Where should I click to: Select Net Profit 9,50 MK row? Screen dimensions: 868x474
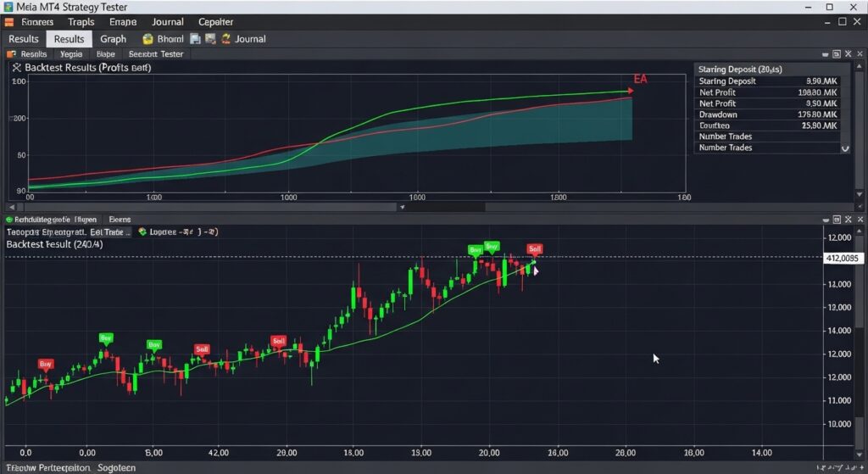pyautogui.click(x=768, y=103)
